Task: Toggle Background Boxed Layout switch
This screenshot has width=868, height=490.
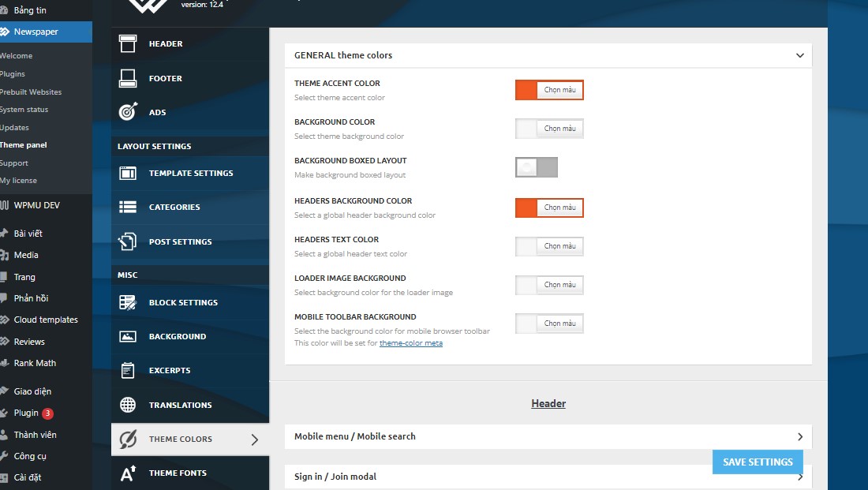Action: pyautogui.click(x=537, y=167)
